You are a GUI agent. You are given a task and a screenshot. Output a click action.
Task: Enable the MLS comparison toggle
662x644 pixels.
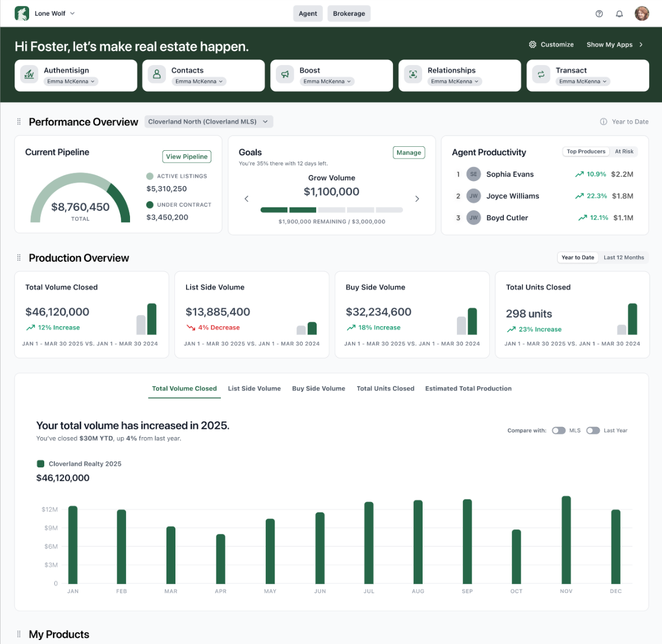559,430
